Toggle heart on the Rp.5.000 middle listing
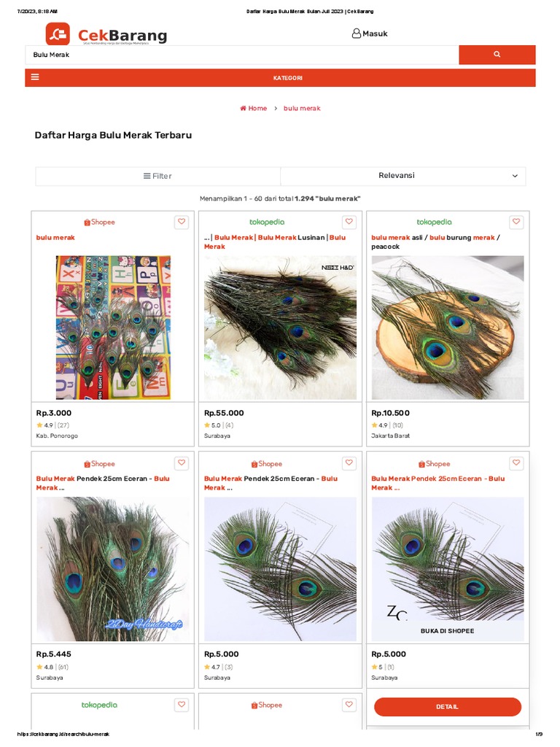 coord(349,462)
